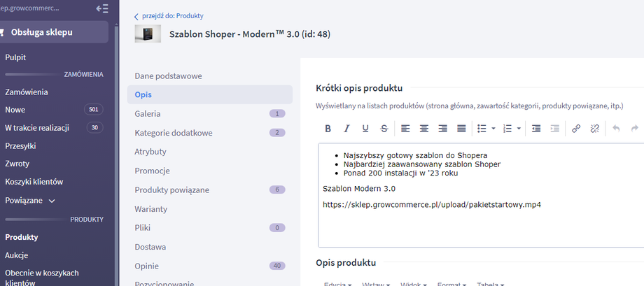Image resolution: width=644 pixels, height=286 pixels.
Task: Click 'Ponad 200 instalacji' bullet text
Action: coord(400,173)
